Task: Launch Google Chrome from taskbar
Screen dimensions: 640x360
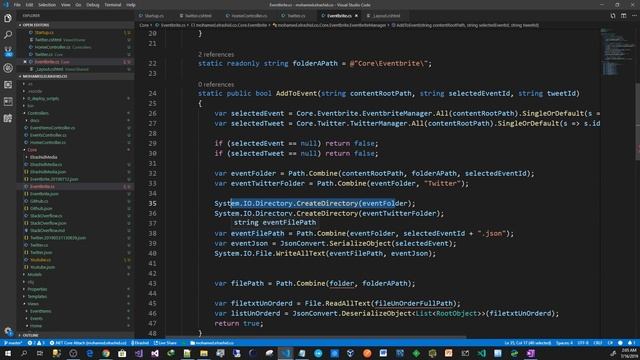Action: 106,353
